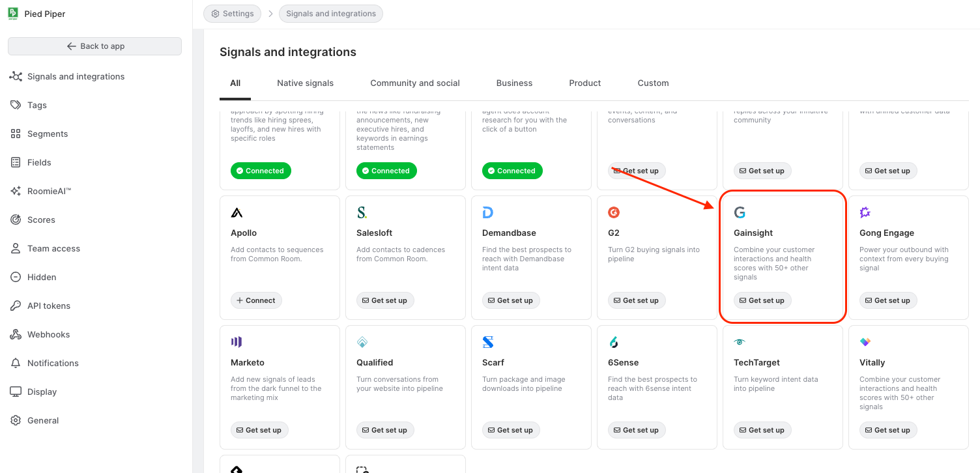Open Segments in the sidebar
This screenshot has height=473, width=980.
(x=48, y=134)
